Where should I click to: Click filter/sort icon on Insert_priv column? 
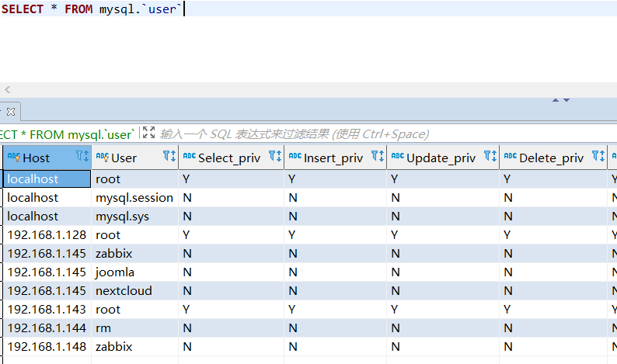[377, 157]
